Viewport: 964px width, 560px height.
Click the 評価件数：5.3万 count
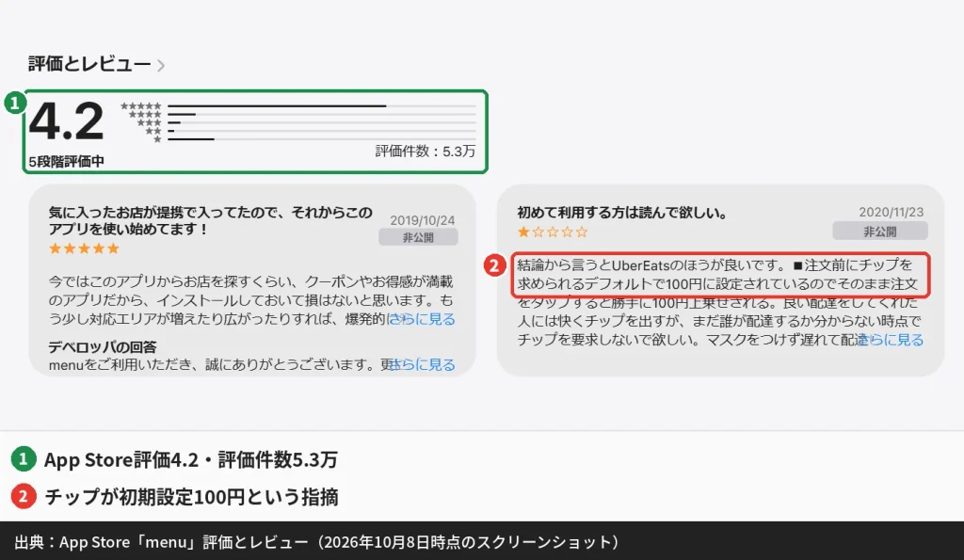click(x=425, y=152)
